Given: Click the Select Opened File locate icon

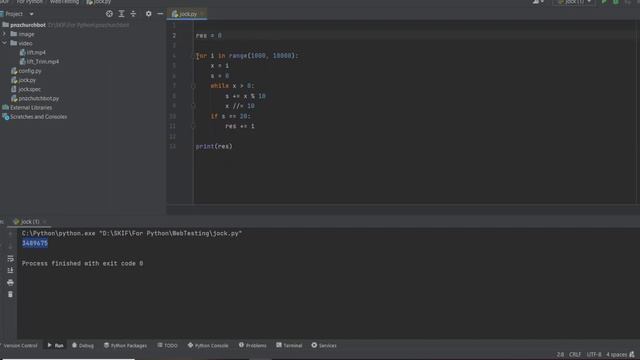Looking at the screenshot, I should (109, 14).
